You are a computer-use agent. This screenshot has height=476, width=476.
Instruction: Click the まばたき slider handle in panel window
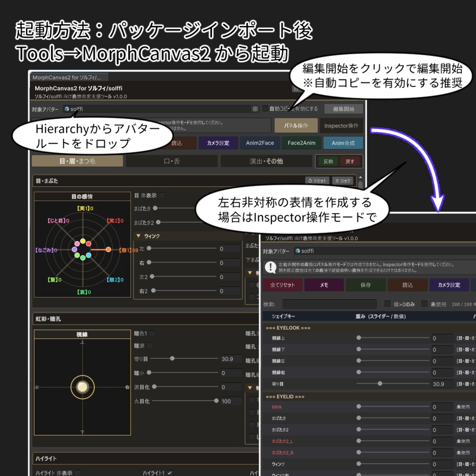tap(155, 208)
